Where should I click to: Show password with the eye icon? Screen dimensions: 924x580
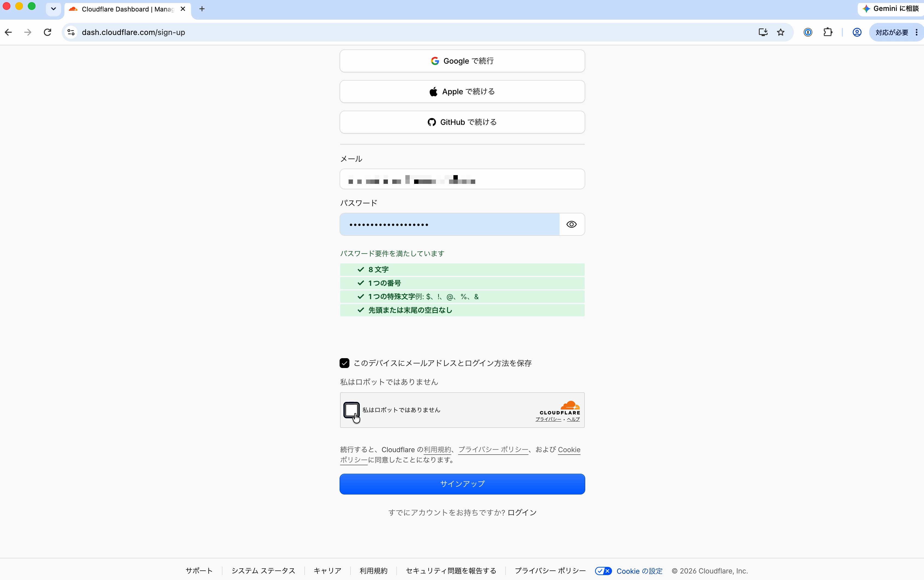tap(571, 224)
